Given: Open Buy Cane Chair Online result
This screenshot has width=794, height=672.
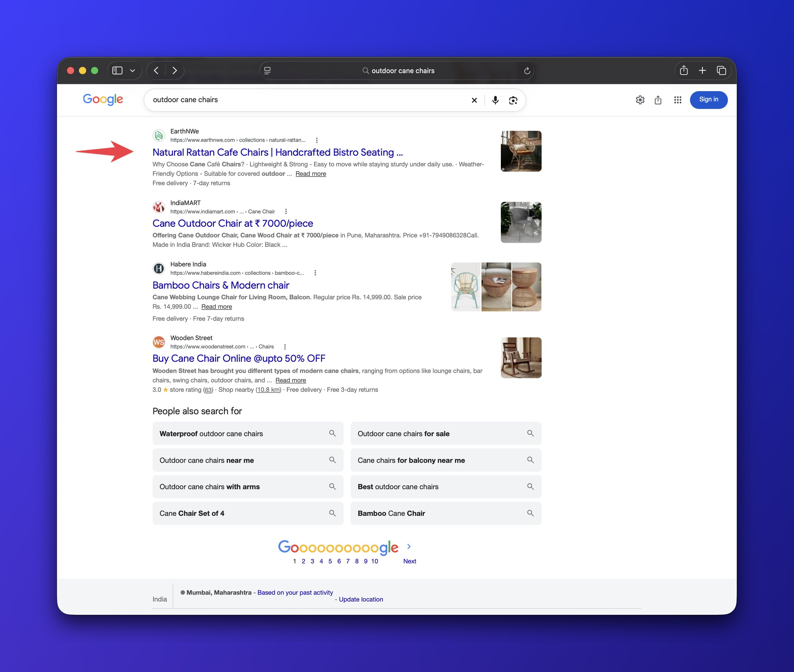Looking at the screenshot, I should click(x=239, y=358).
